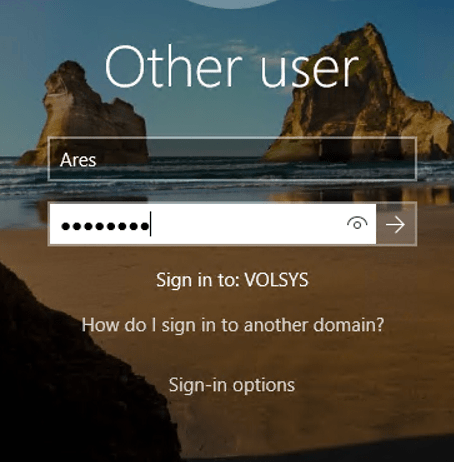Click the 'Other user' account heading

pos(232,68)
